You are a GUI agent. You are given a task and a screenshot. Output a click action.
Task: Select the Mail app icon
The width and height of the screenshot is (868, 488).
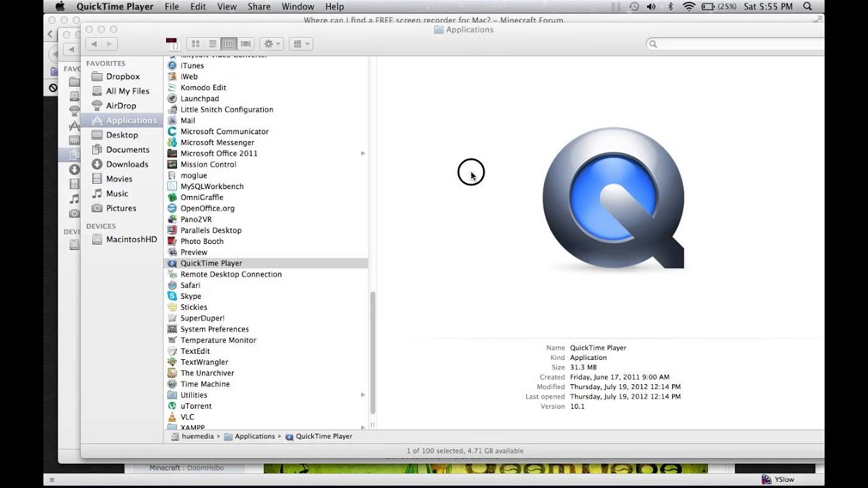click(x=172, y=121)
